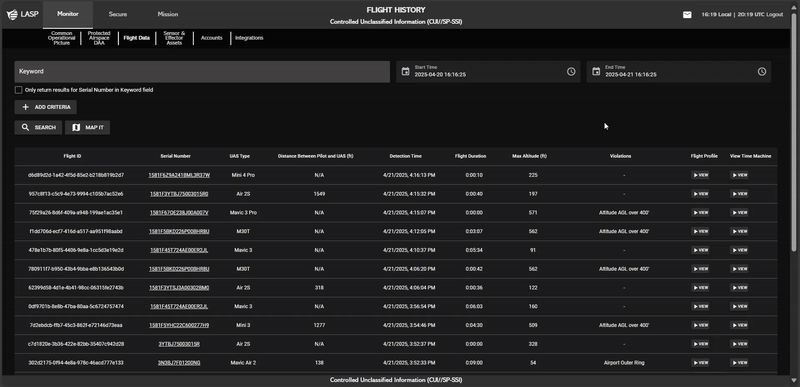Select max altitude 571 cell
The height and width of the screenshot is (387, 800).
[533, 213]
